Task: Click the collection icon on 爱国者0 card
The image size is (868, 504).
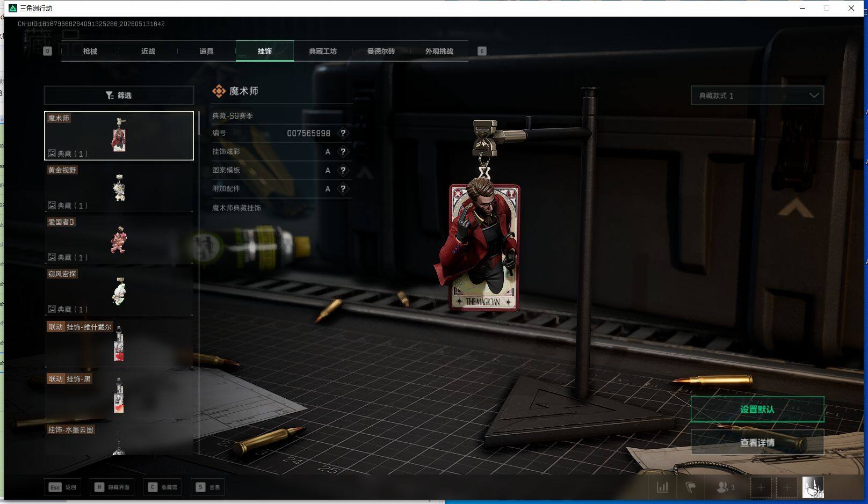Action: click(52, 258)
